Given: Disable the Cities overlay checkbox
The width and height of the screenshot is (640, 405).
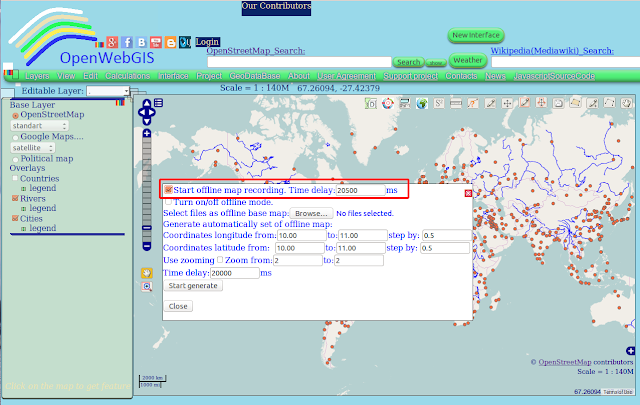Looking at the screenshot, I should (15, 218).
